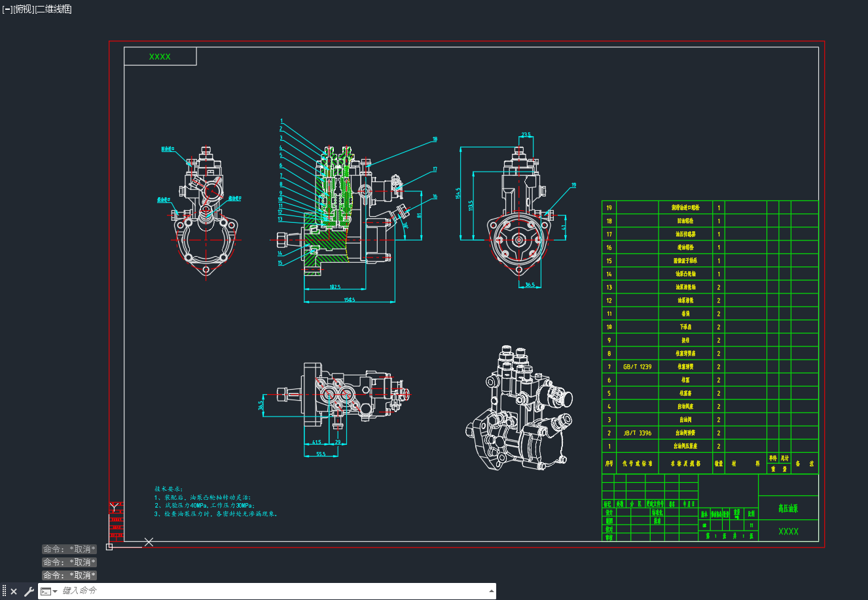Image resolution: width=868 pixels, height=600 pixels.
Task: Select the UCS origin icon
Action: click(x=109, y=547)
